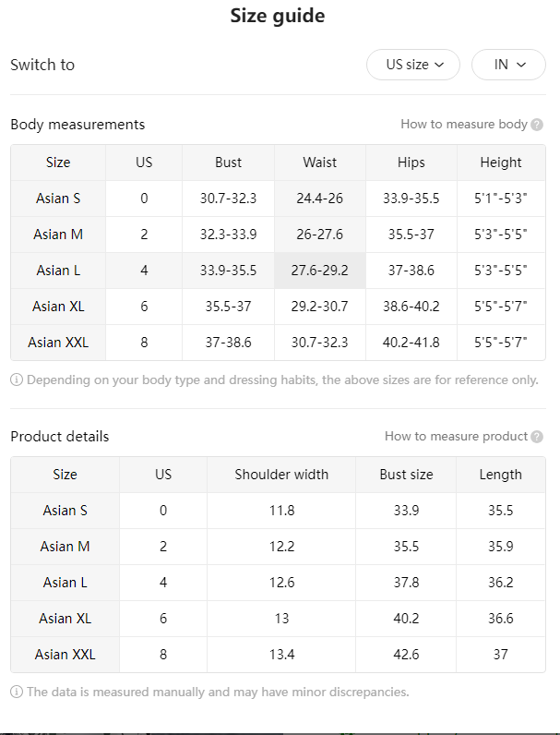The width and height of the screenshot is (560, 735).
Task: Click the Hips column header
Action: [411, 163]
